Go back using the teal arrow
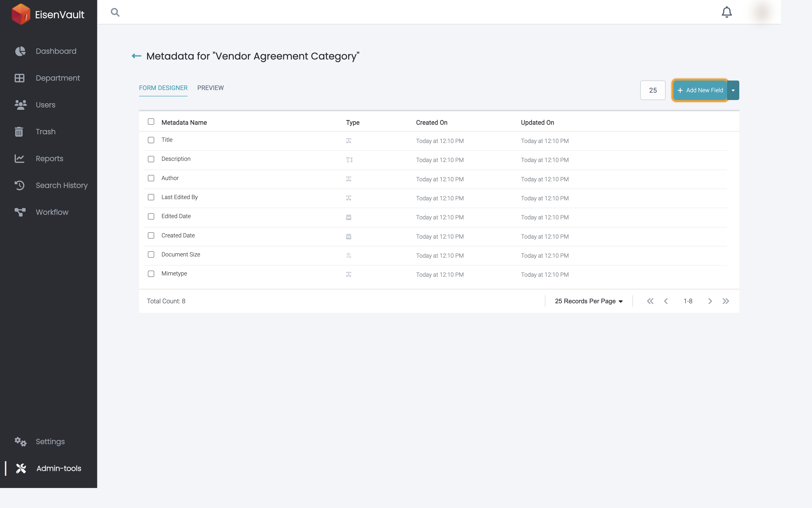The width and height of the screenshot is (812, 508). click(136, 56)
